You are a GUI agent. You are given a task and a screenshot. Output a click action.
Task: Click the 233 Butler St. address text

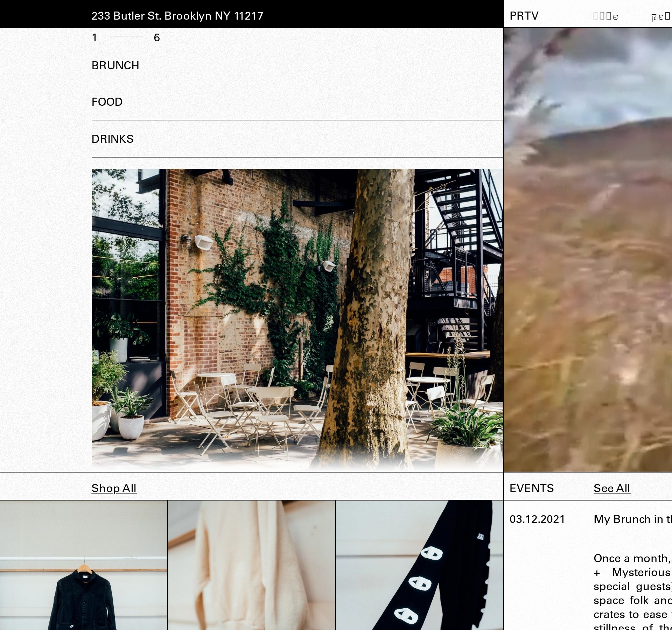coord(177,16)
